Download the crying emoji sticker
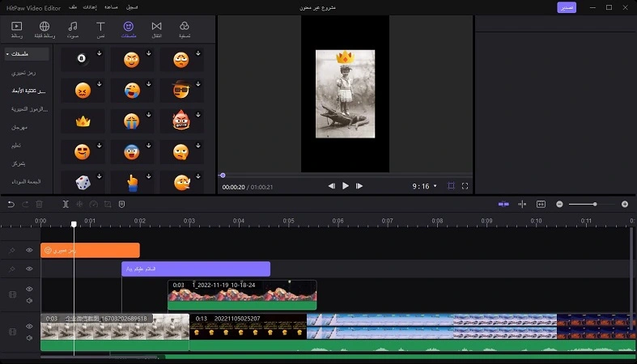Screen dimensions: 637x364 (x=149, y=115)
